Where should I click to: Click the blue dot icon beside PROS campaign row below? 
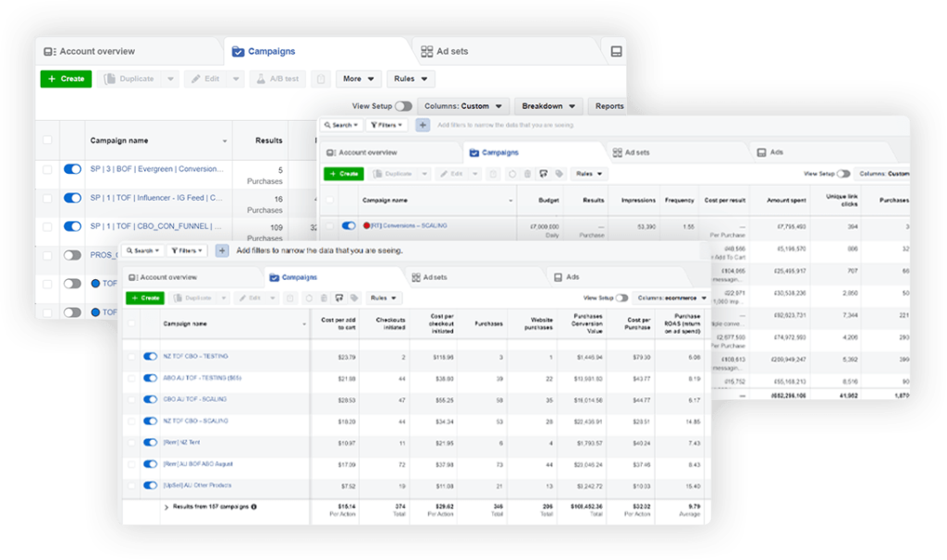pyautogui.click(x=95, y=284)
